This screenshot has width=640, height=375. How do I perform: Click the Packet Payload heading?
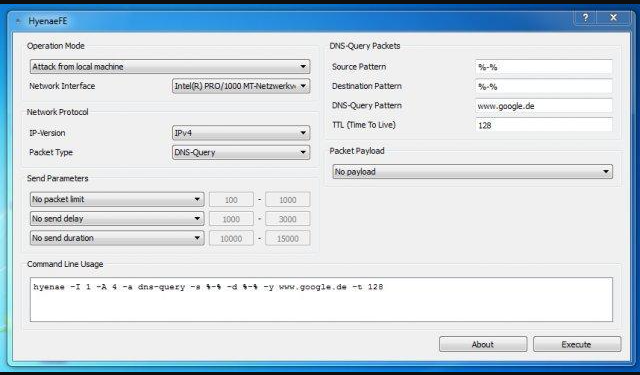(357, 151)
